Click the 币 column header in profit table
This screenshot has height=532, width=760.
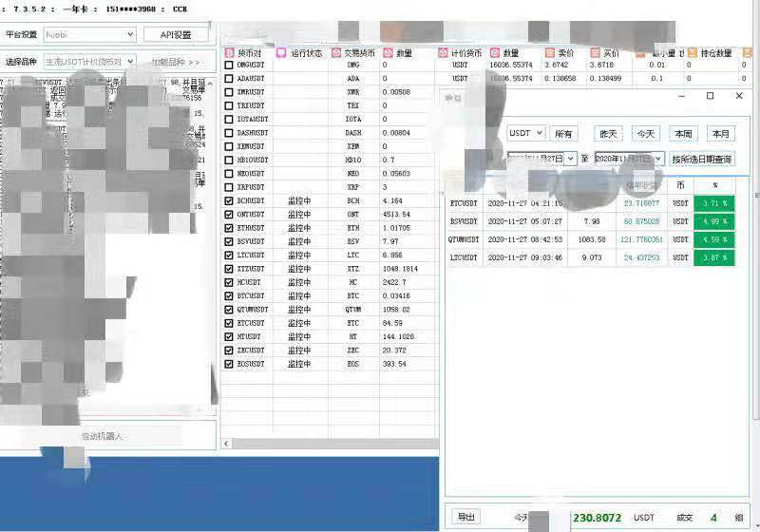pos(680,185)
